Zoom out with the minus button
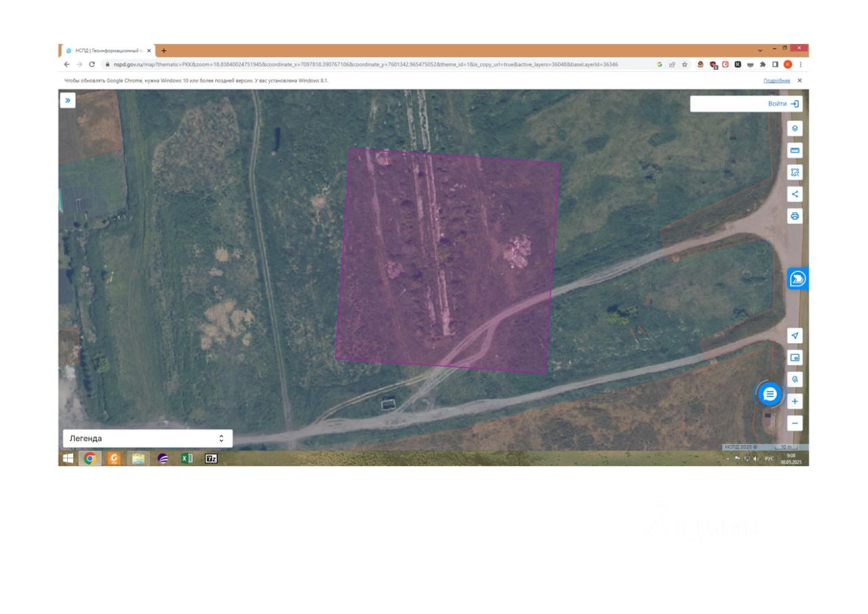Viewport: 868px width, 614px height. (795, 423)
